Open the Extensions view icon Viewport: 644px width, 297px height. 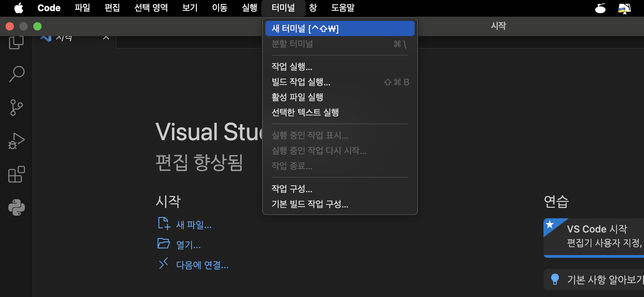pyautogui.click(x=16, y=174)
